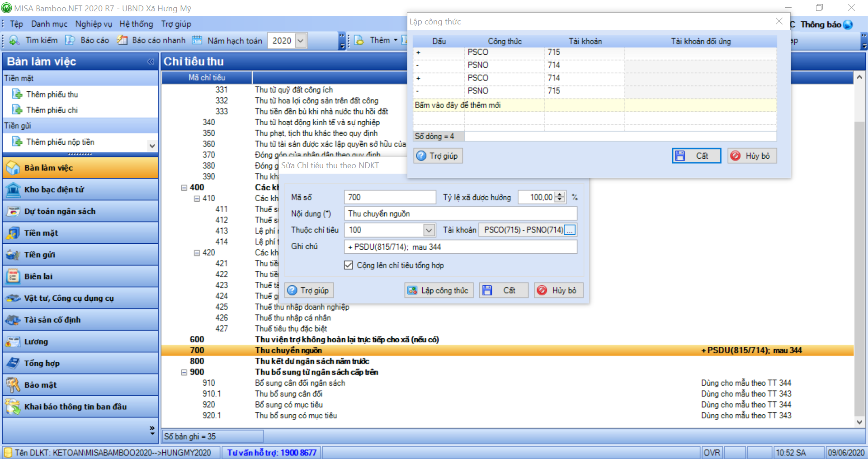Image resolution: width=868 pixels, height=459 pixels.
Task: Open the Danh mục menu
Action: (49, 24)
